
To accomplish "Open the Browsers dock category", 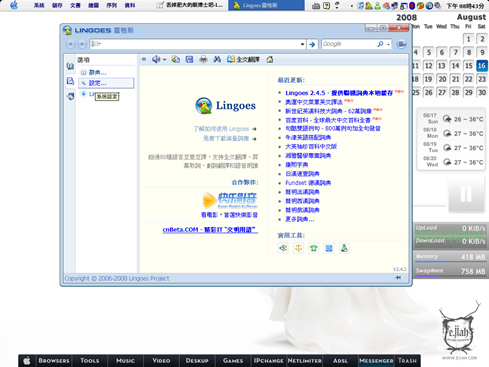I will click(x=54, y=361).
